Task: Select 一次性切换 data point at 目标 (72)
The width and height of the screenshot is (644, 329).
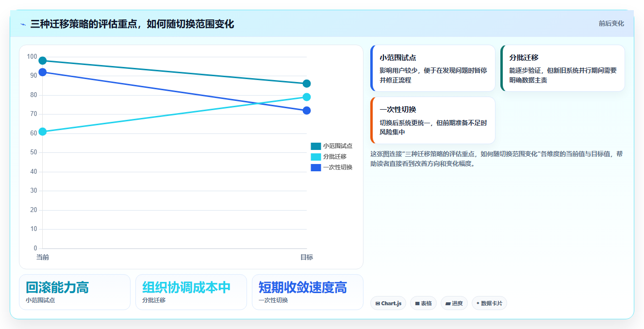Action: (307, 111)
